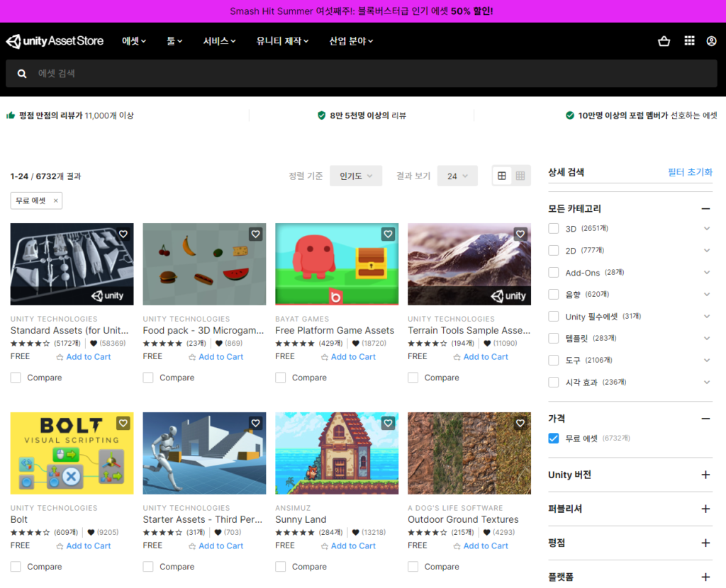This screenshot has width=726, height=588.
Task: Favorite the Sunny Land heart icon
Action: (x=388, y=423)
